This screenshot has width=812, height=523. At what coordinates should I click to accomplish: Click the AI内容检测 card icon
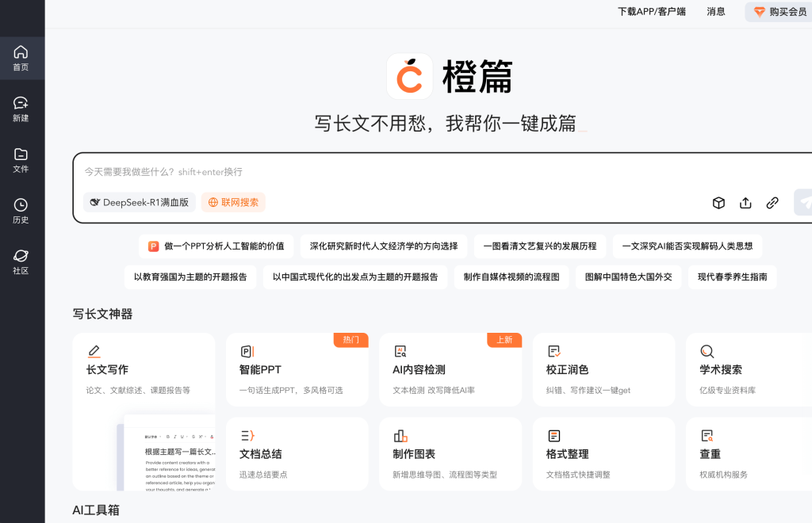tap(400, 352)
